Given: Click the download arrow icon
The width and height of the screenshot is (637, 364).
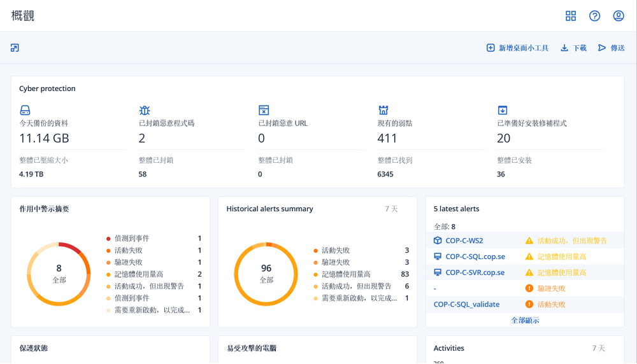Looking at the screenshot, I should coord(564,48).
